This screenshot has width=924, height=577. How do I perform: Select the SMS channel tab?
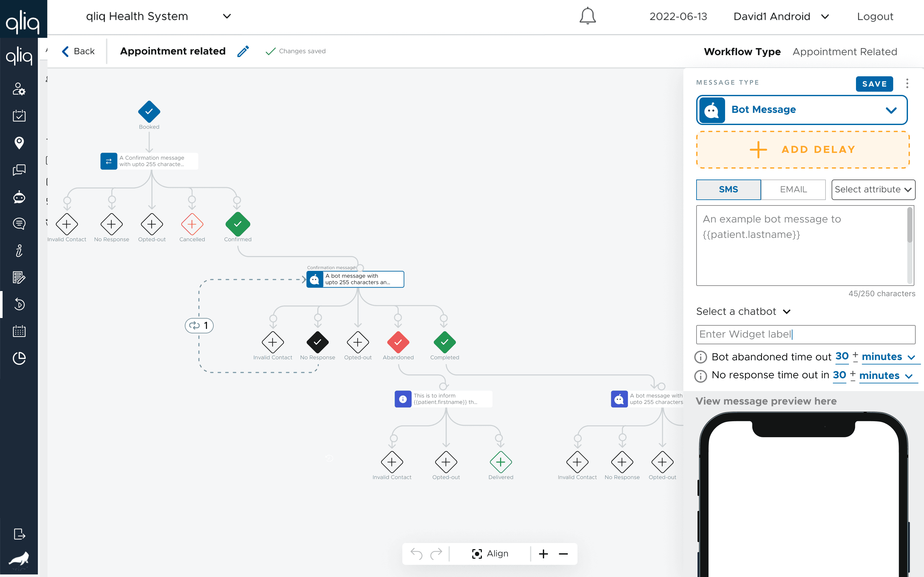(728, 189)
